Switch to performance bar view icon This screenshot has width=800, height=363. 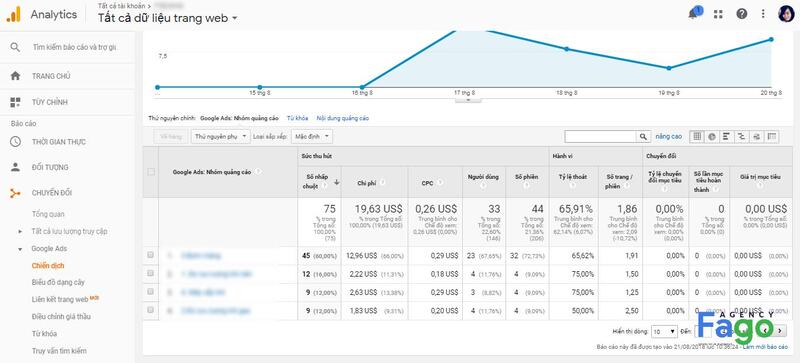pyautogui.click(x=727, y=136)
